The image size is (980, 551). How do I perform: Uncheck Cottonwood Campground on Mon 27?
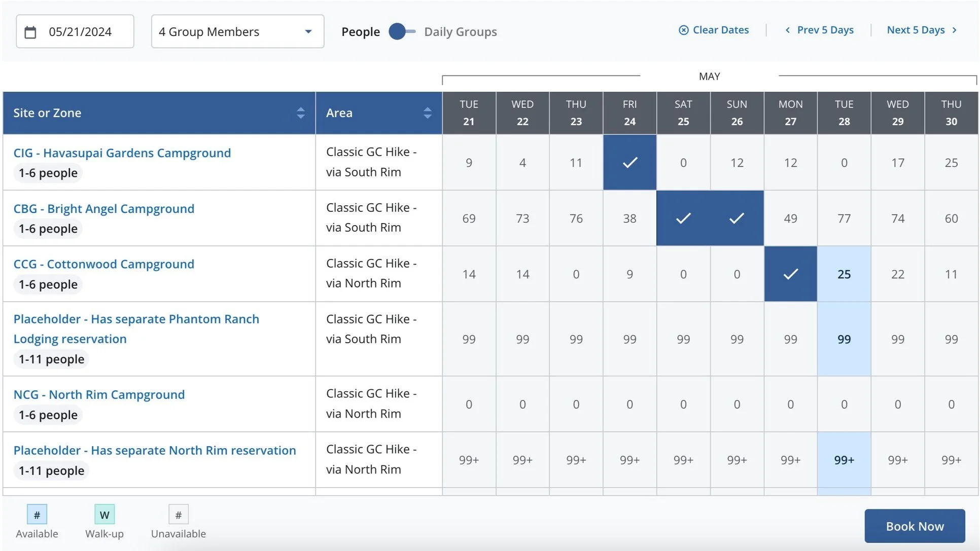[790, 274]
